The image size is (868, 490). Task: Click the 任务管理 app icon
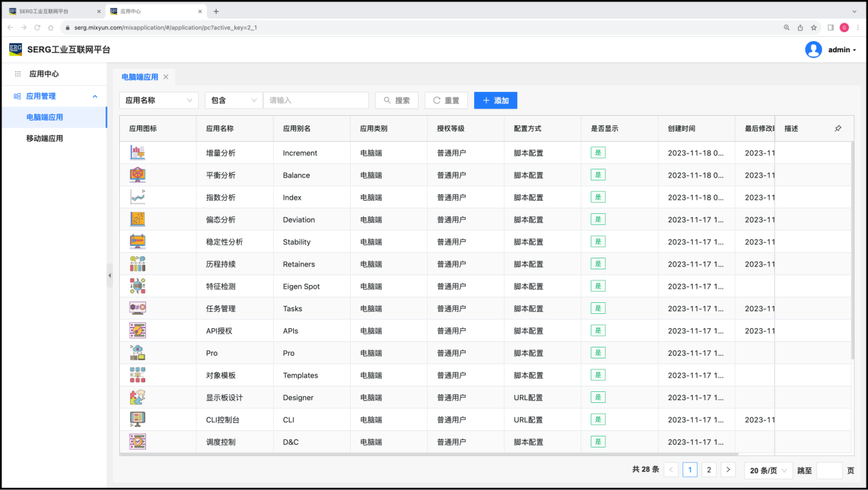coord(137,308)
